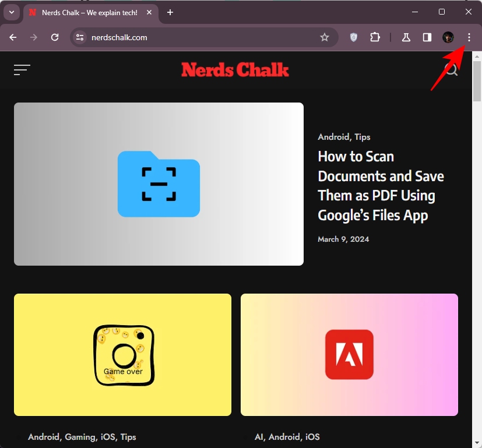
Task: View site information in address bar
Action: point(80,37)
